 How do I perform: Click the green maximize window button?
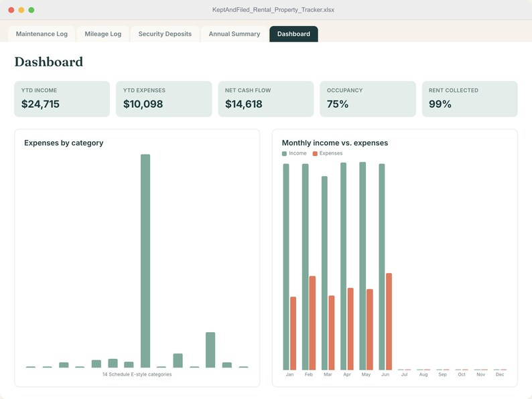[x=31, y=10]
